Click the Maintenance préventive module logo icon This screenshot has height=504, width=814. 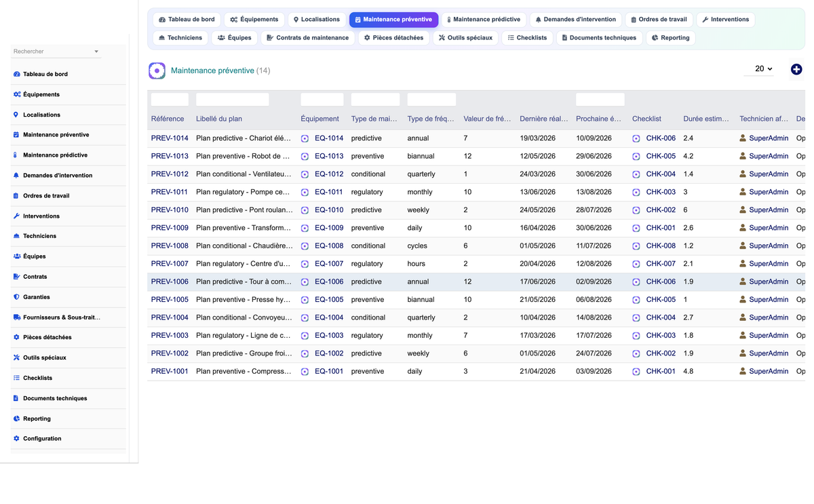(157, 71)
